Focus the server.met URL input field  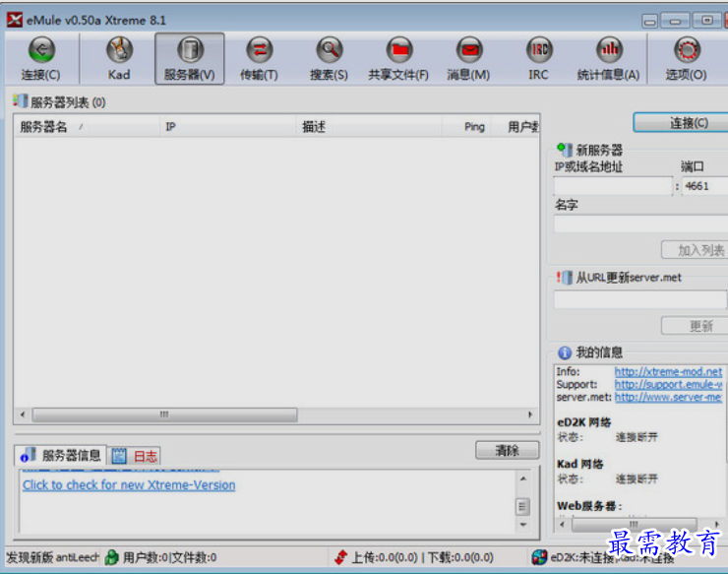(640, 299)
